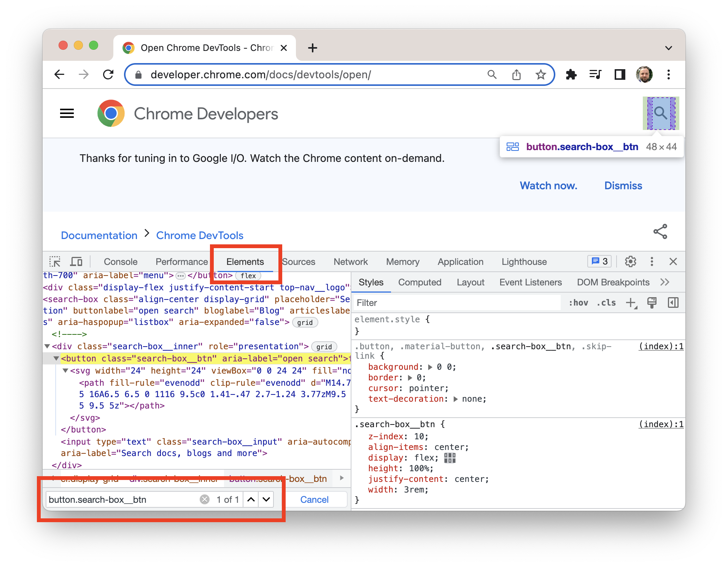Collapse the button search-box__btn node

pyautogui.click(x=56, y=358)
